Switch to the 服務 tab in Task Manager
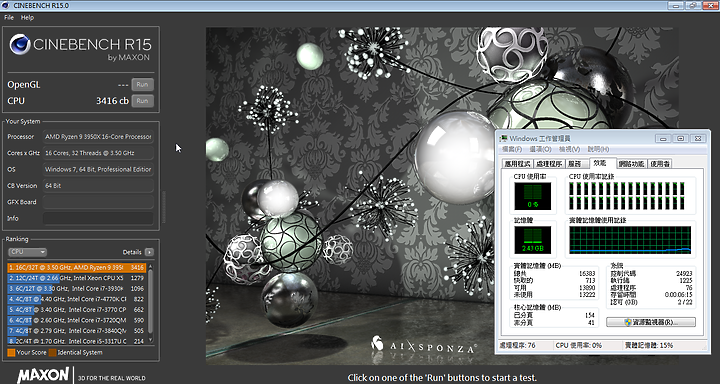Screen dimensions: 720x384 (576, 164)
